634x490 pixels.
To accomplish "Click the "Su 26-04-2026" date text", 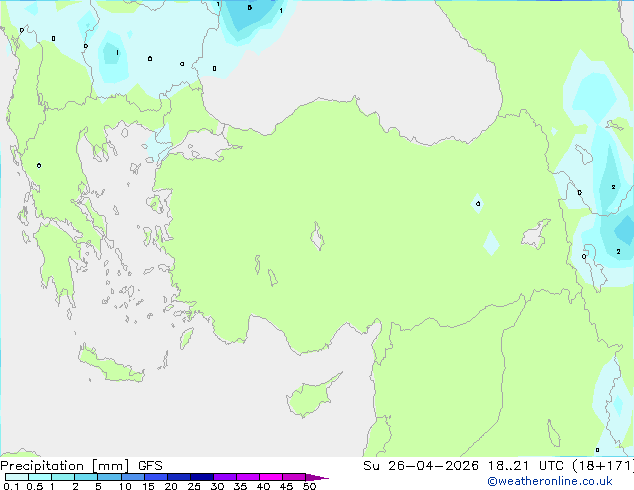I will pyautogui.click(x=421, y=466).
